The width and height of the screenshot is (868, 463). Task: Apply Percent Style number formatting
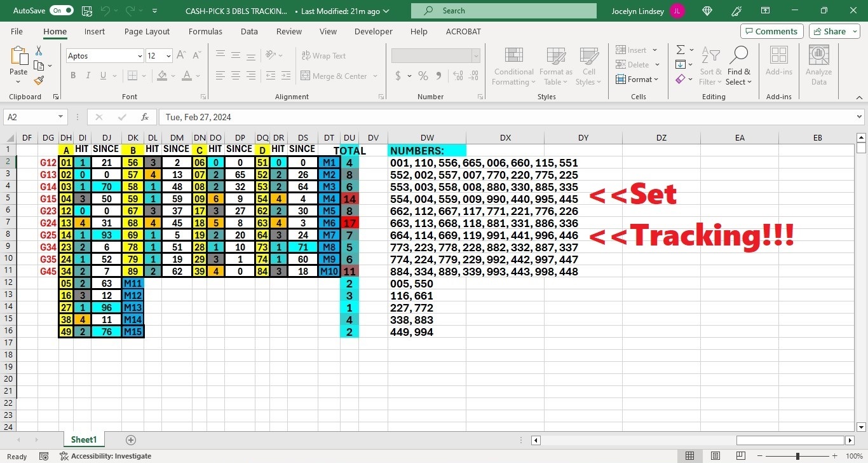[423, 76]
